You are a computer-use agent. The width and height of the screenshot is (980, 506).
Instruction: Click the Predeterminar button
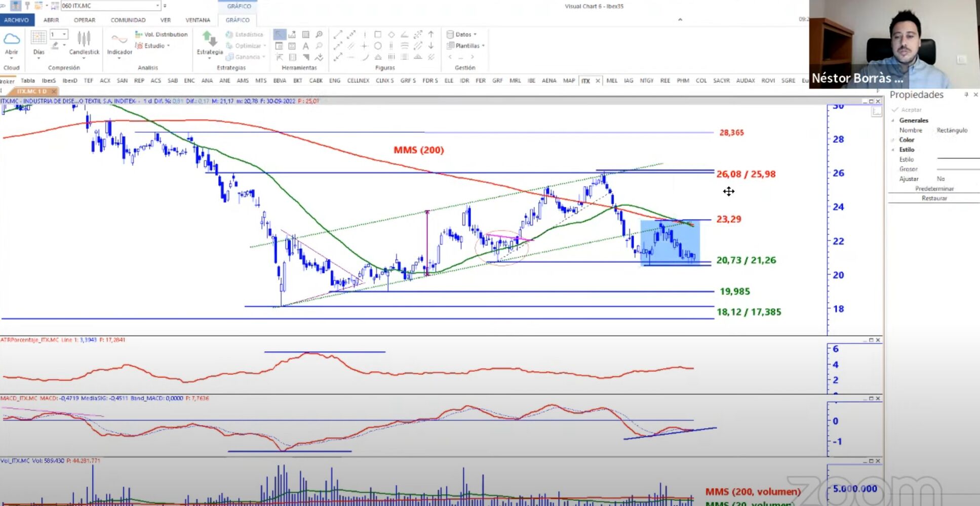tap(934, 189)
